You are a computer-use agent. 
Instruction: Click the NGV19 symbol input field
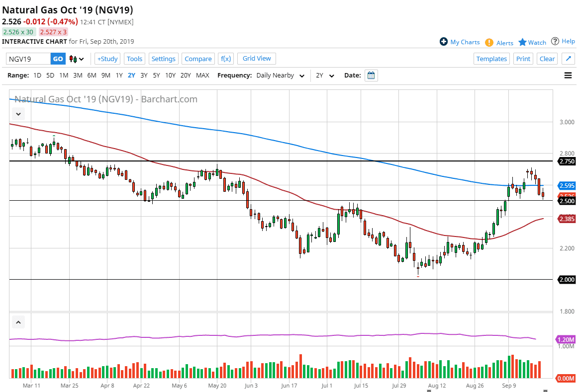pyautogui.click(x=28, y=59)
